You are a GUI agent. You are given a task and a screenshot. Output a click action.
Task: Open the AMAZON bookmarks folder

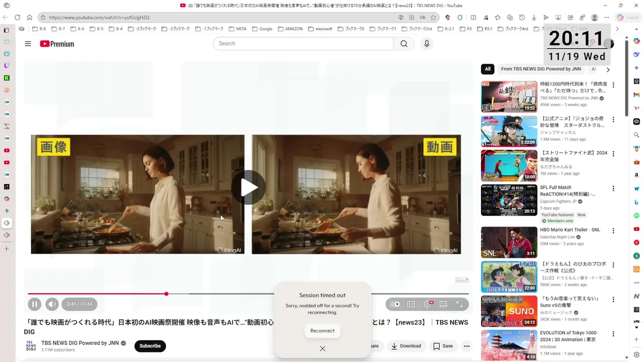click(x=290, y=29)
